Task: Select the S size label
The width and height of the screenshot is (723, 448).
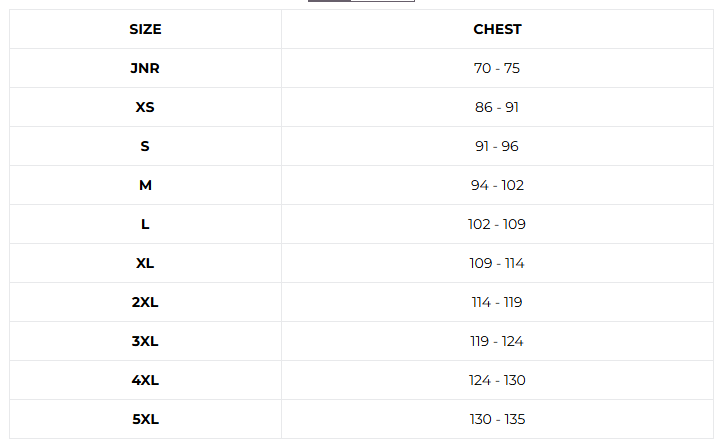Action: [x=145, y=146]
